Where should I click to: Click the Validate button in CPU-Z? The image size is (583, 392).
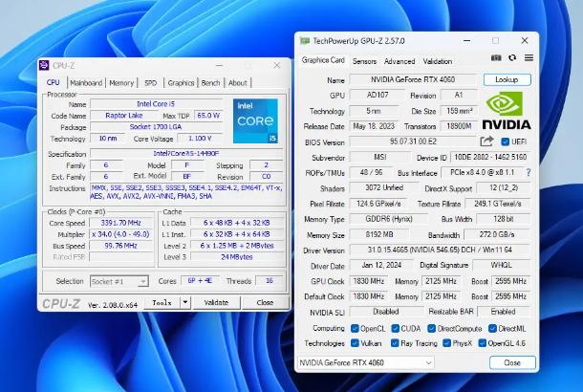coord(216,303)
